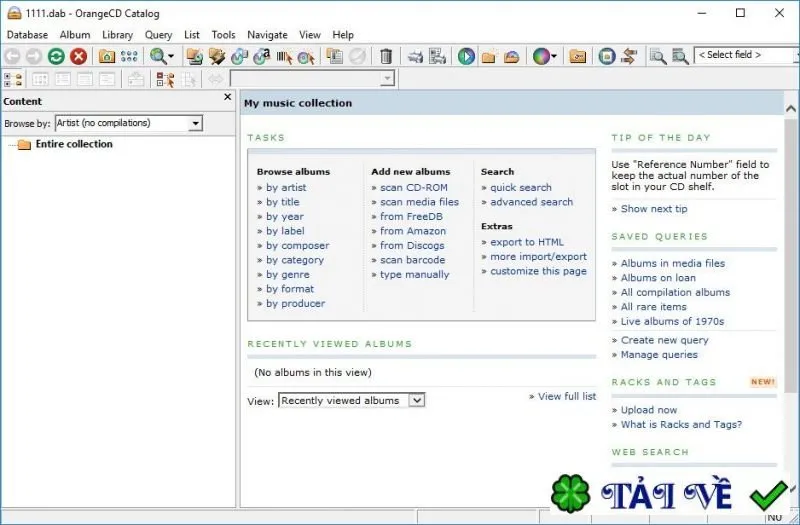The image size is (800, 525).
Task: Open the Library menu
Action: pyautogui.click(x=117, y=35)
